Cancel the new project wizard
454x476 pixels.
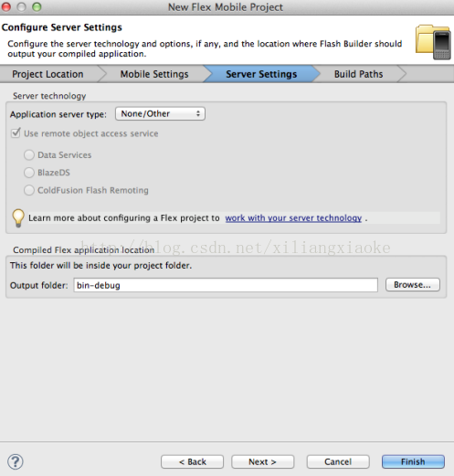(338, 461)
